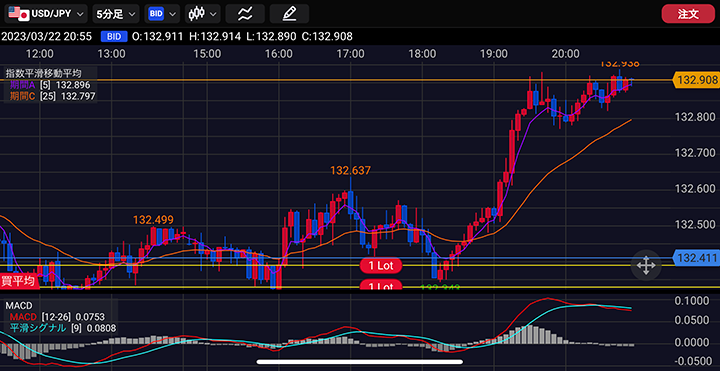The height and width of the screenshot is (371, 720).
Task: Tap 平滑シグナル [9] 0.0808 value
Action: (62, 328)
